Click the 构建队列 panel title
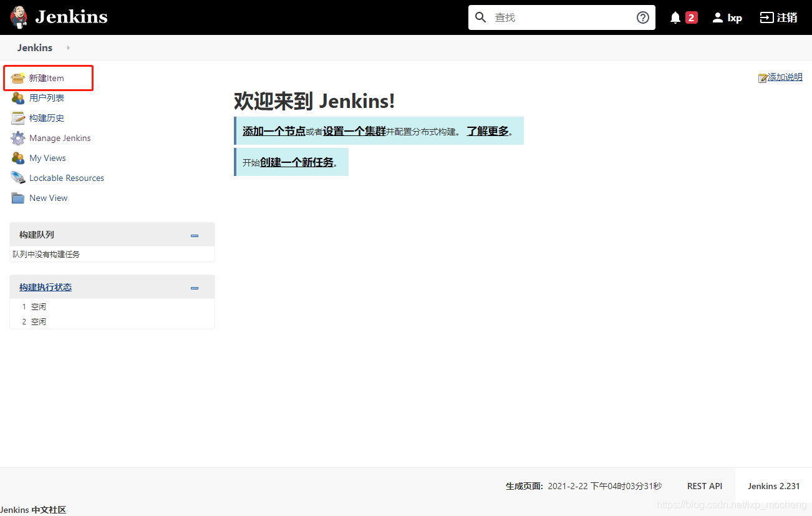Viewport: 812px width, 516px height. coord(37,235)
